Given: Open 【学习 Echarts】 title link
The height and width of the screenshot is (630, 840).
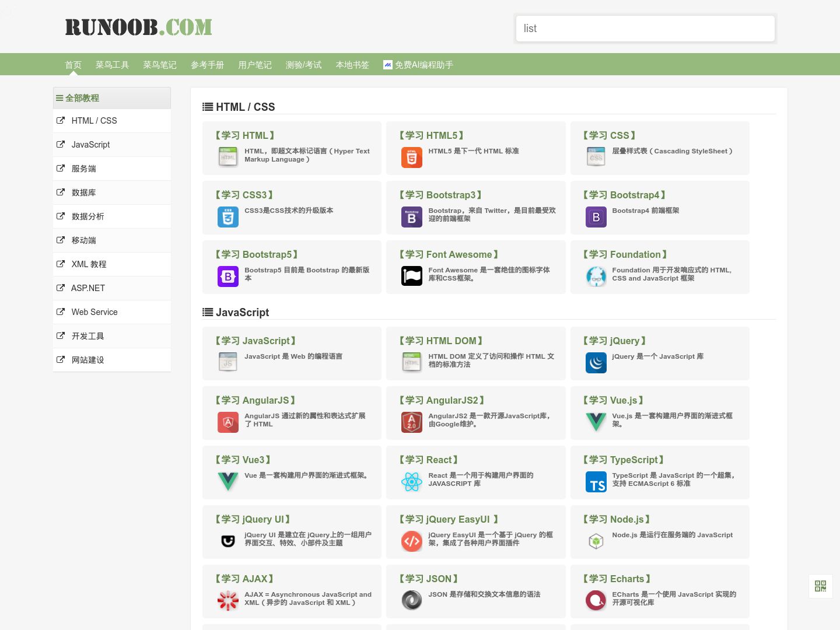Looking at the screenshot, I should tap(617, 579).
